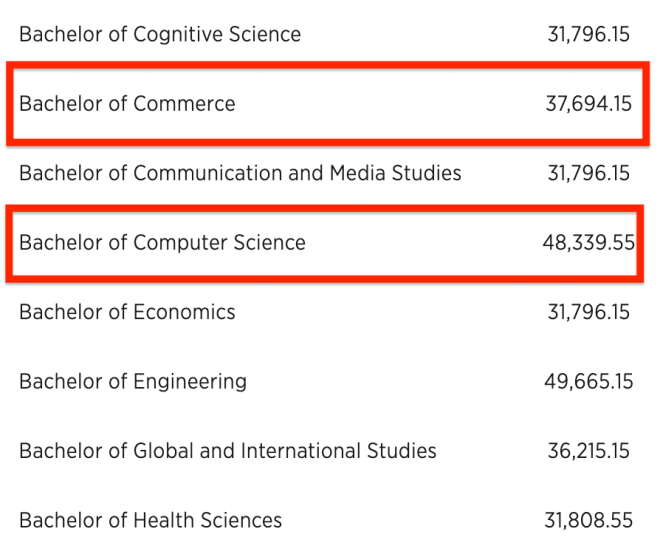Viewport: 660px width, 557px height.
Task: Click the 36,215.15 Global Studies fee
Action: click(x=588, y=451)
